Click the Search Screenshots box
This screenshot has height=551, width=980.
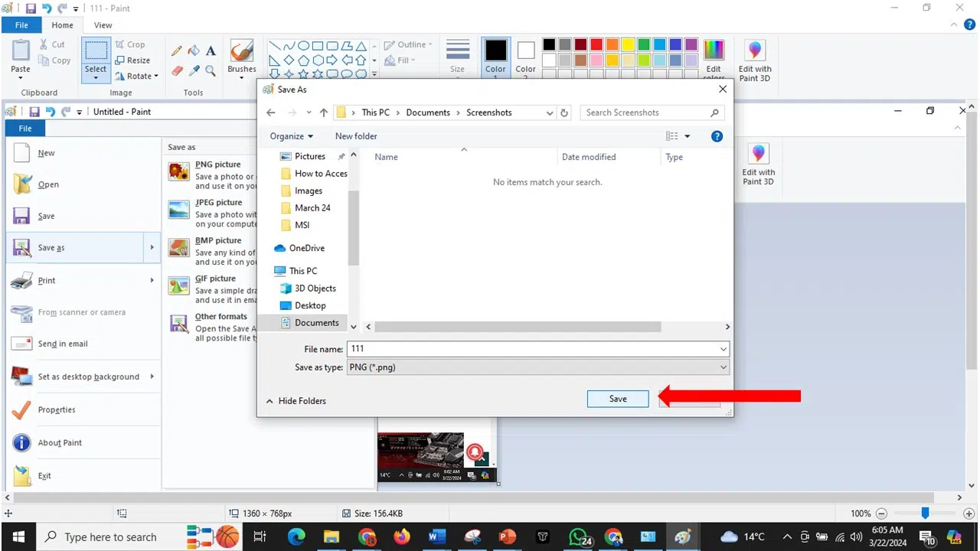coord(652,112)
